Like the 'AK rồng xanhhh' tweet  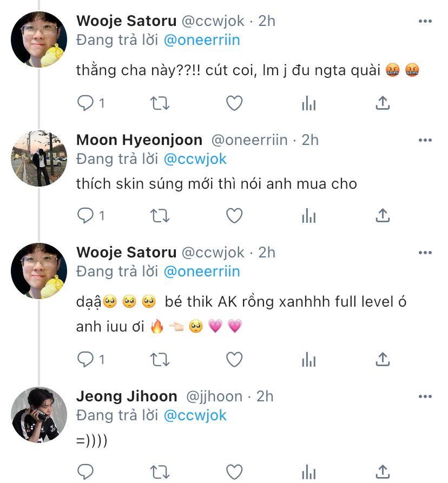point(234,359)
